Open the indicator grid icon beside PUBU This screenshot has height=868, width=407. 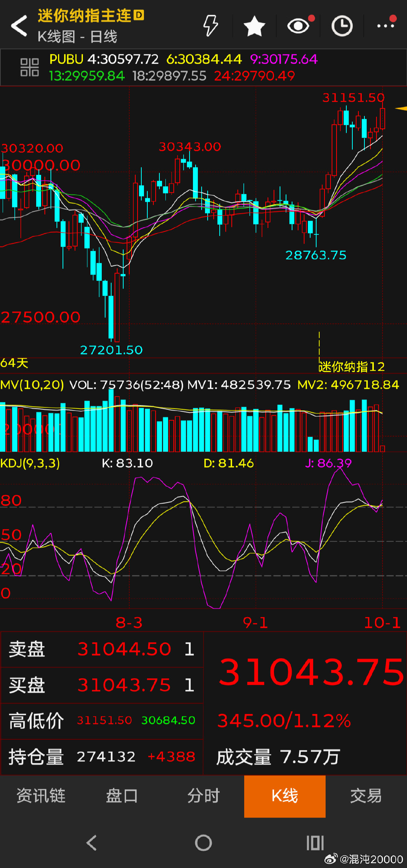point(29,67)
